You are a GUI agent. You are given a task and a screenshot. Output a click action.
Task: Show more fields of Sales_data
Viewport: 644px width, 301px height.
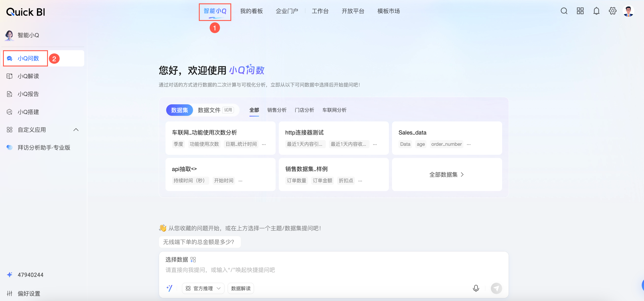click(x=469, y=144)
